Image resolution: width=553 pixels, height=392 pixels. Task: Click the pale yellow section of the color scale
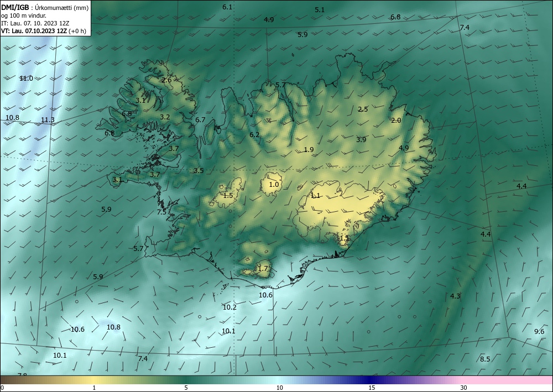tap(94, 380)
